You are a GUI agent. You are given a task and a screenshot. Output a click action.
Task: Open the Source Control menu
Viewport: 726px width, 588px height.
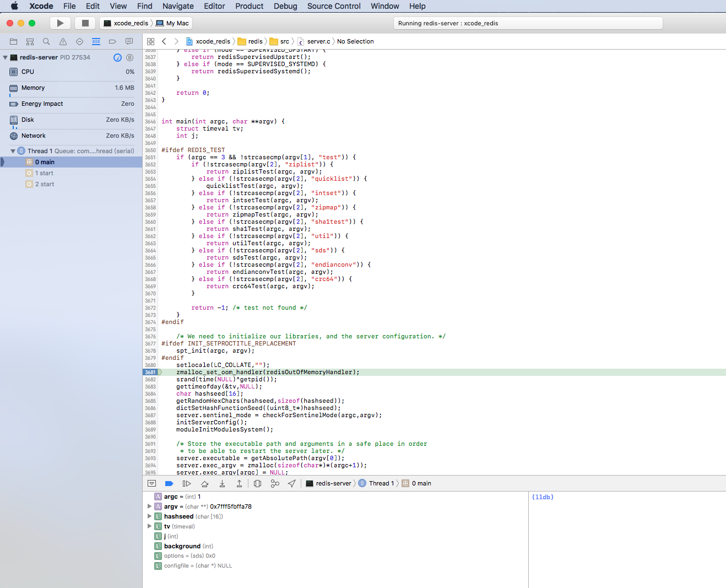click(x=333, y=6)
